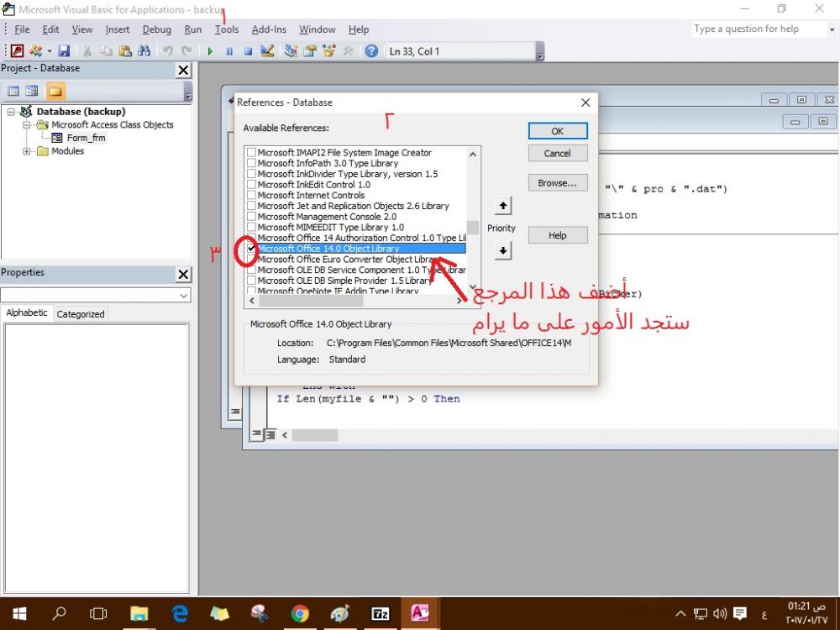Check Microsoft IMAPI2 File System Image Creator
This screenshot has width=840, height=630.
[x=251, y=153]
